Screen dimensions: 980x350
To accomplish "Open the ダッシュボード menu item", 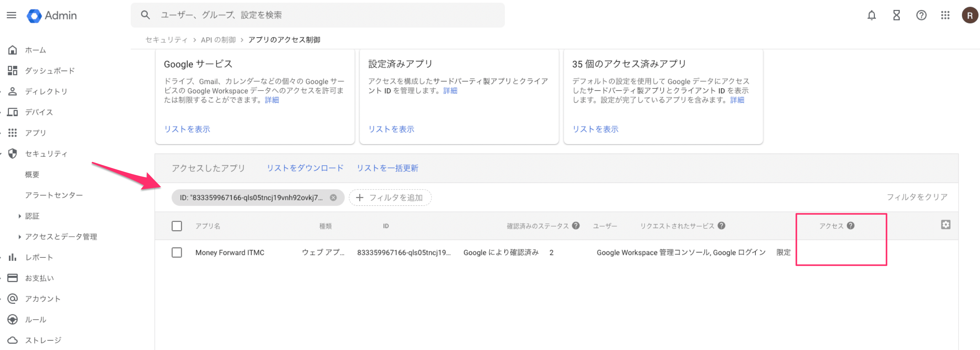I will (x=50, y=71).
